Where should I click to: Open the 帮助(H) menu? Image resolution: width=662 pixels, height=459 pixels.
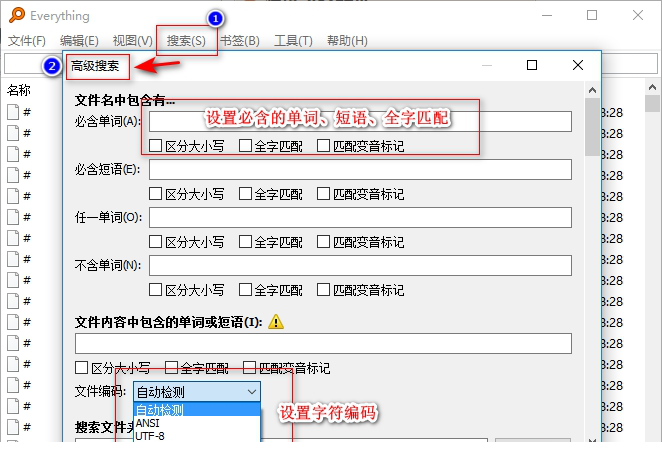(x=347, y=41)
